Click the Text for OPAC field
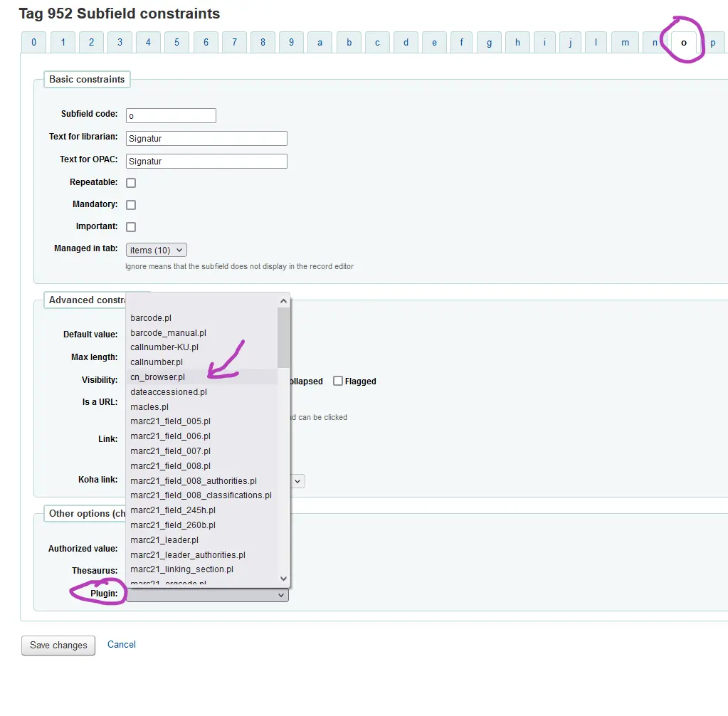This screenshot has width=728, height=716. (206, 161)
